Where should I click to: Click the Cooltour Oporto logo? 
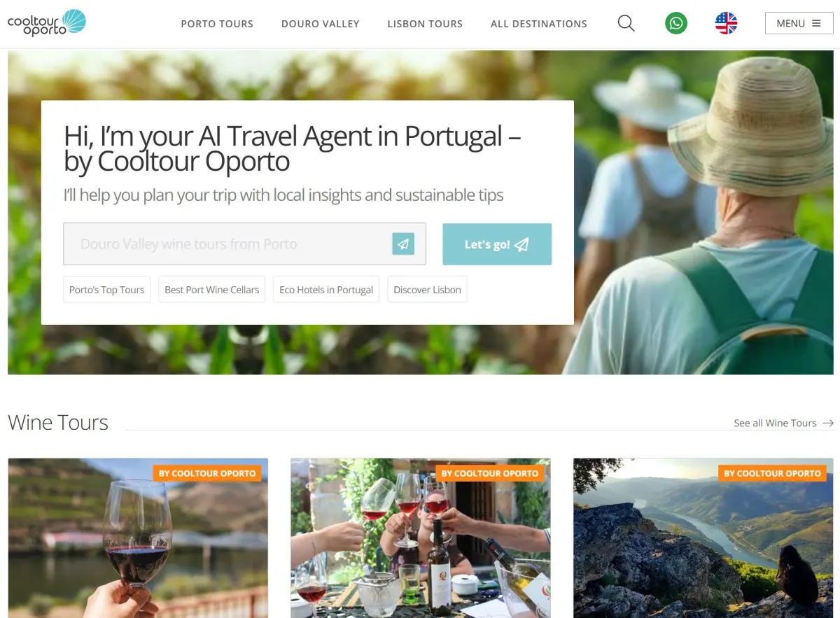click(47, 22)
